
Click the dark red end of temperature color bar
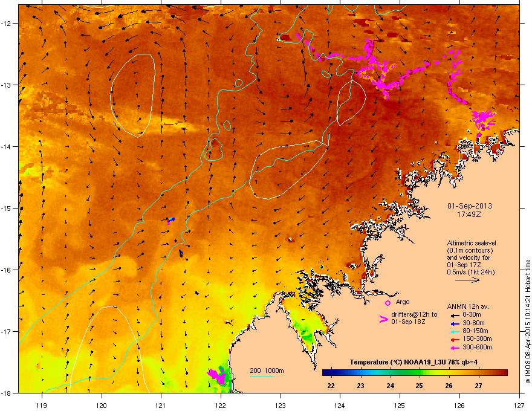(x=503, y=373)
